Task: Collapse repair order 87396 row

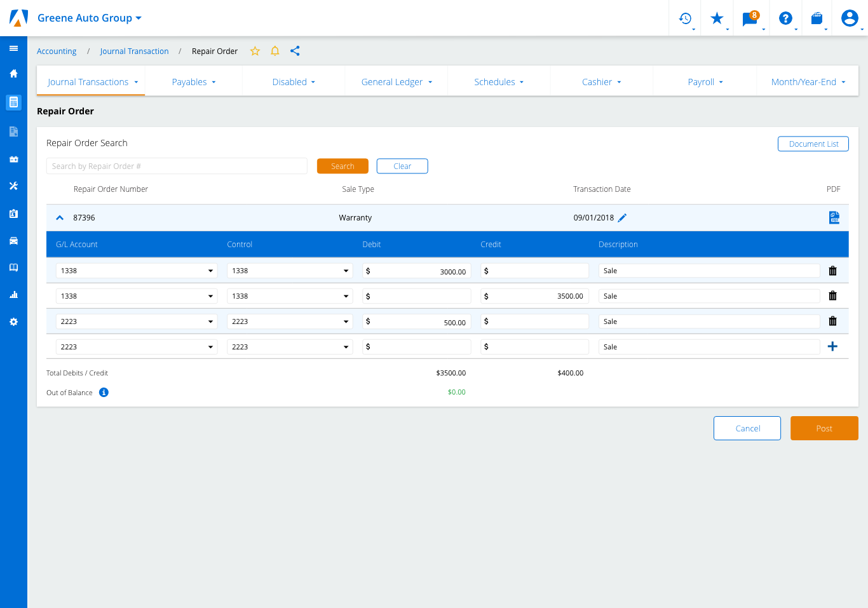Action: click(x=60, y=218)
